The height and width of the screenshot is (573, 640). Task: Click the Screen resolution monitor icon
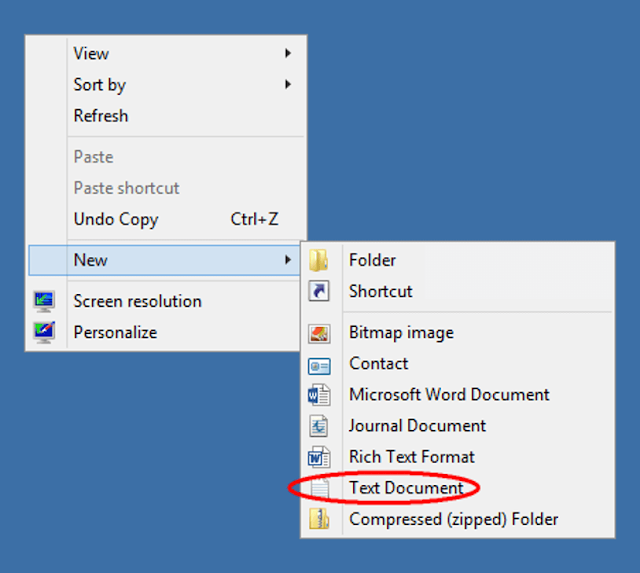pyautogui.click(x=44, y=302)
